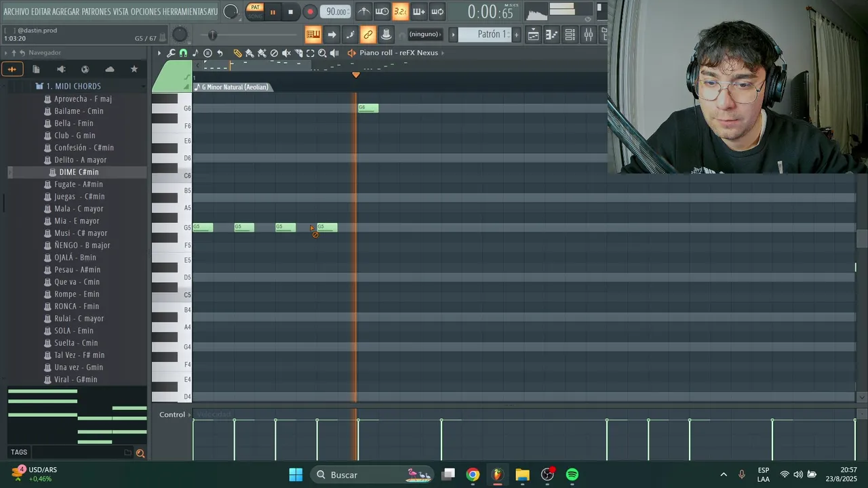The height and width of the screenshot is (488, 868).
Task: Toggle overdub blend recording
Action: (419, 12)
